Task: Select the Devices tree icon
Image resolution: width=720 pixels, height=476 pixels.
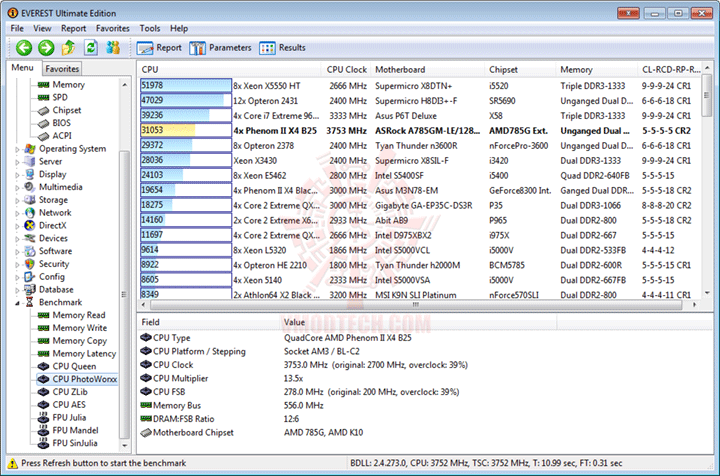Action: (x=30, y=238)
